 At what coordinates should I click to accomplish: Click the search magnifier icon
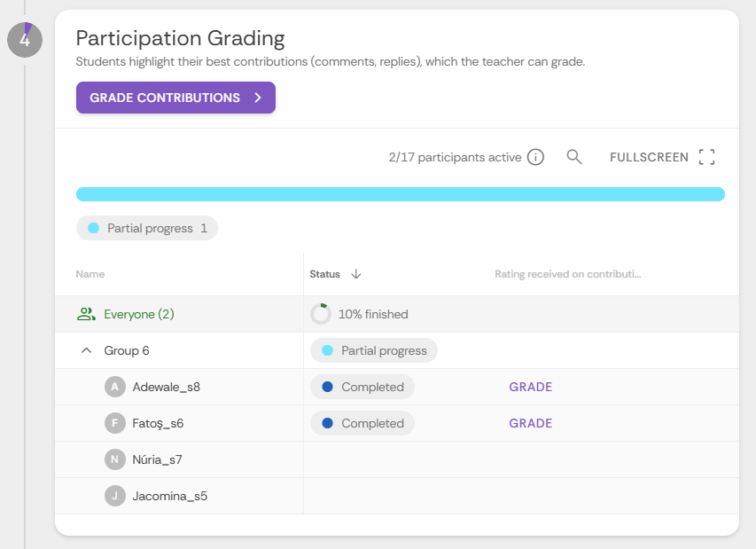pos(573,157)
